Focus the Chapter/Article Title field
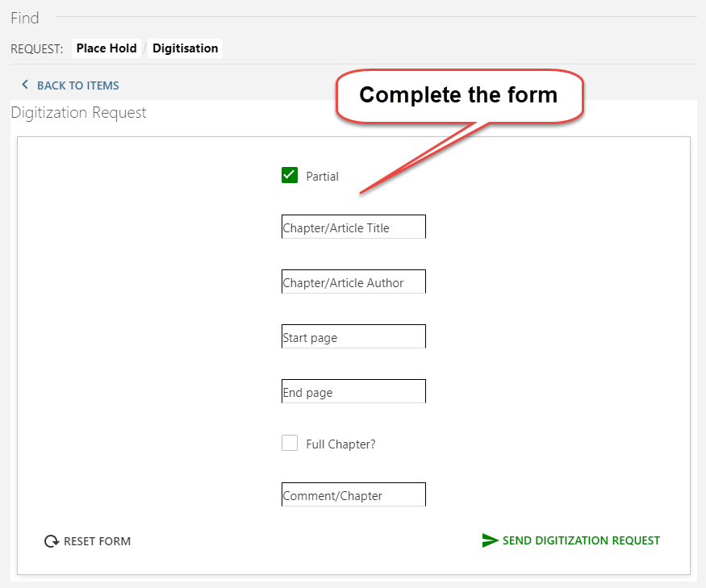Image resolution: width=706 pixels, height=588 pixels. click(353, 227)
